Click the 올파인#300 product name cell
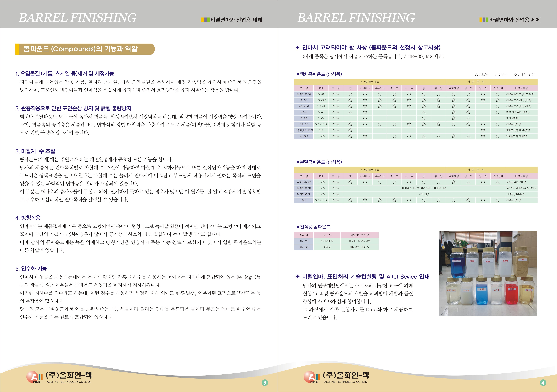This screenshot has height=392, width=557. click(304, 94)
